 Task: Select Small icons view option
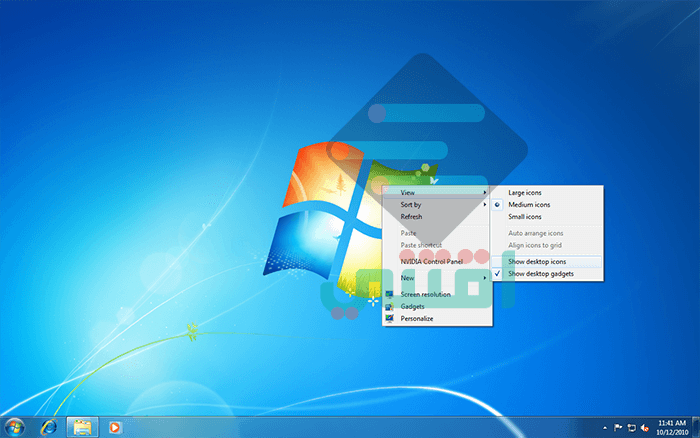click(547, 217)
